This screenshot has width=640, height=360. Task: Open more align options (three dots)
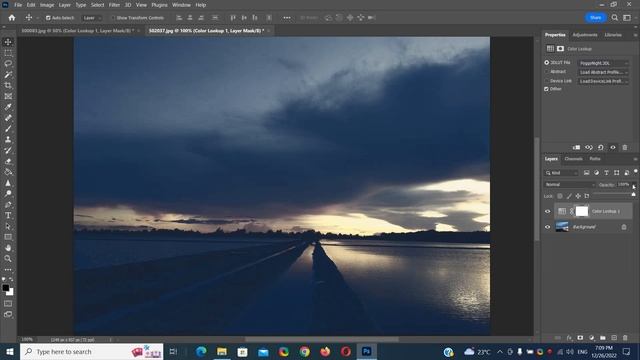tap(287, 18)
